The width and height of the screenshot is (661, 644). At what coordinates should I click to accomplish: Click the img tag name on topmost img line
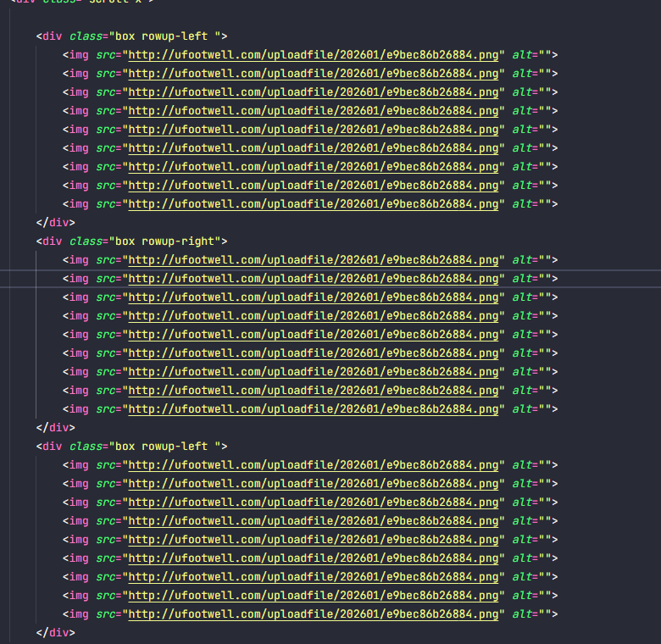click(78, 55)
